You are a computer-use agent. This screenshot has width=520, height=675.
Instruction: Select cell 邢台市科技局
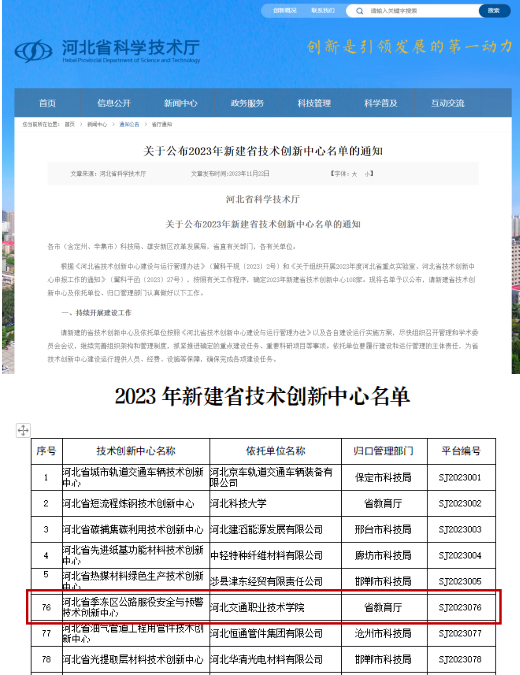(384, 529)
